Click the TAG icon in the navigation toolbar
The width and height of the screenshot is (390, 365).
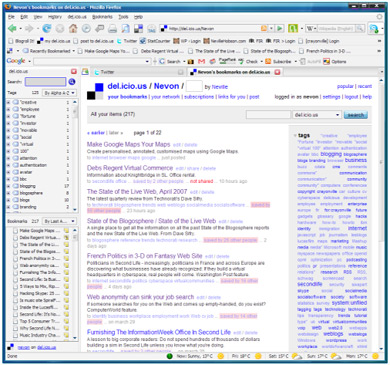(152, 29)
